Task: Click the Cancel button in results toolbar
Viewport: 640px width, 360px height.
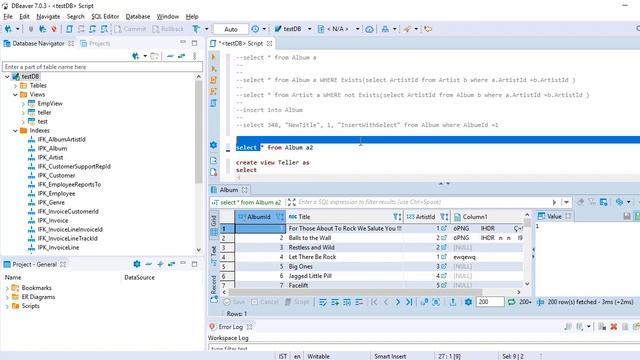Action: coord(265,302)
